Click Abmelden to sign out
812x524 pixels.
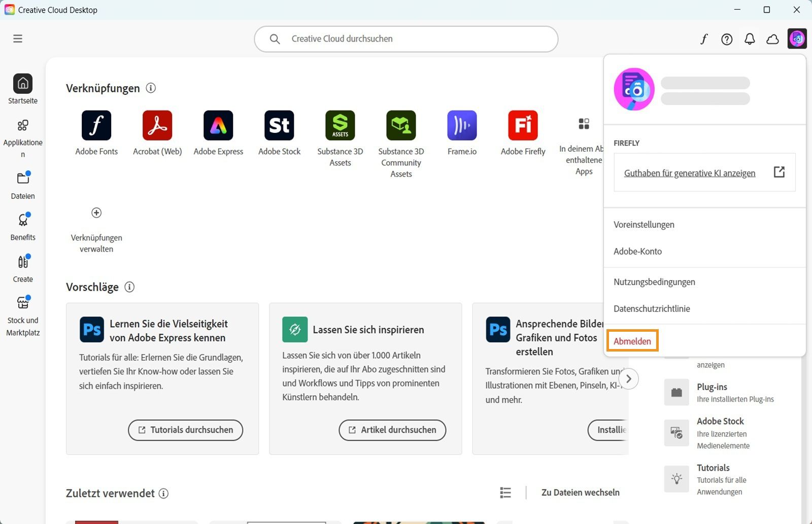tap(632, 341)
